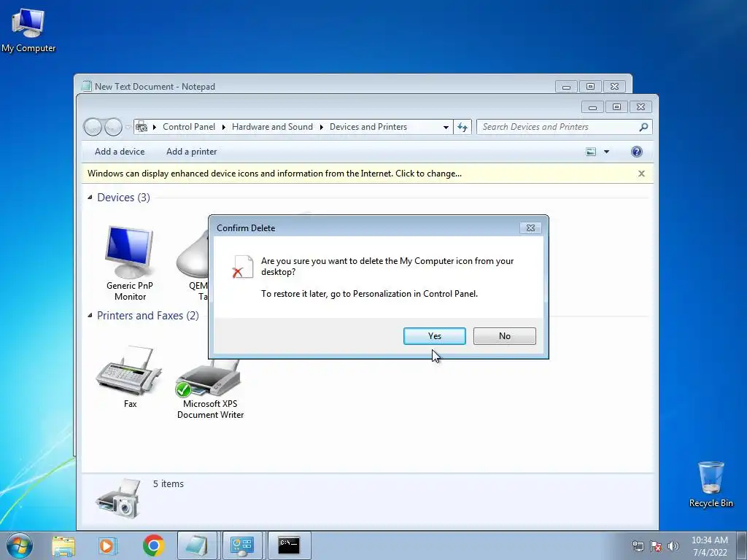Switch to Control Panel taskbar button
The height and width of the screenshot is (560, 747).
click(x=242, y=545)
